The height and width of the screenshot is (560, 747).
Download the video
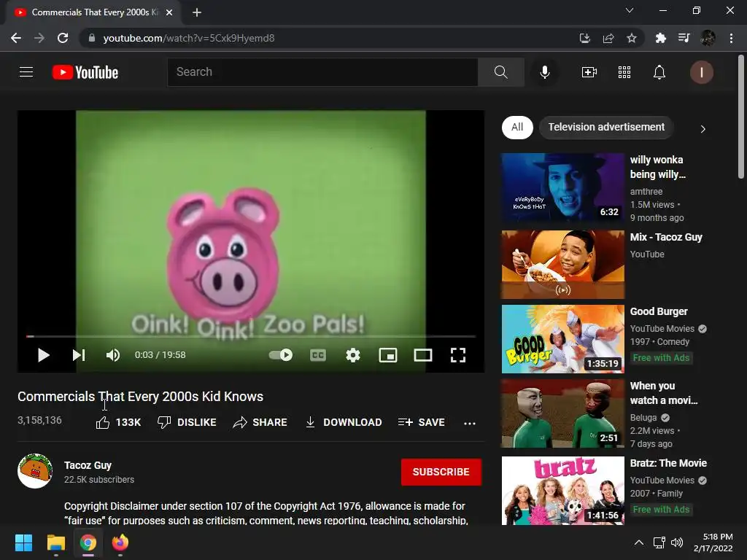pyautogui.click(x=343, y=422)
